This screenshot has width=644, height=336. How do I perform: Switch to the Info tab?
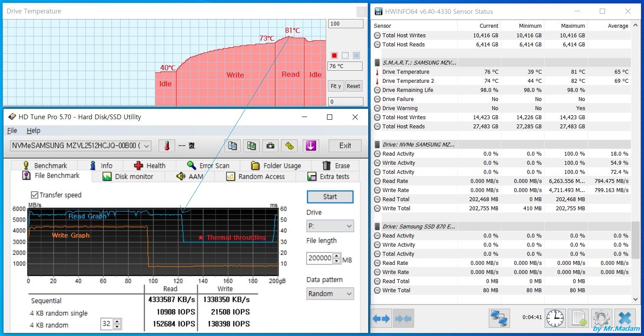click(101, 166)
